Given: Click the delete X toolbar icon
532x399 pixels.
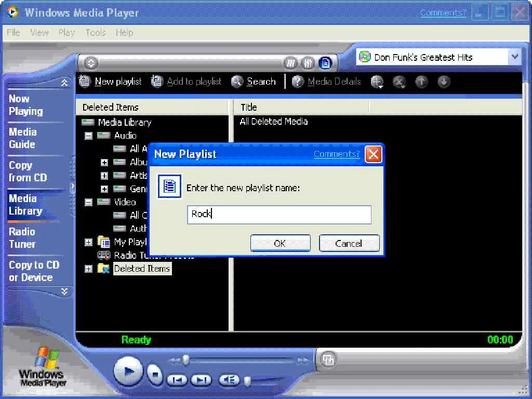Looking at the screenshot, I should coord(399,82).
